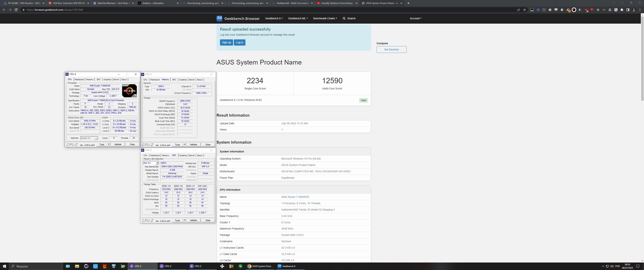Open the Extensions puzzle-piece menu
The image size is (644, 270).
click(x=622, y=10)
